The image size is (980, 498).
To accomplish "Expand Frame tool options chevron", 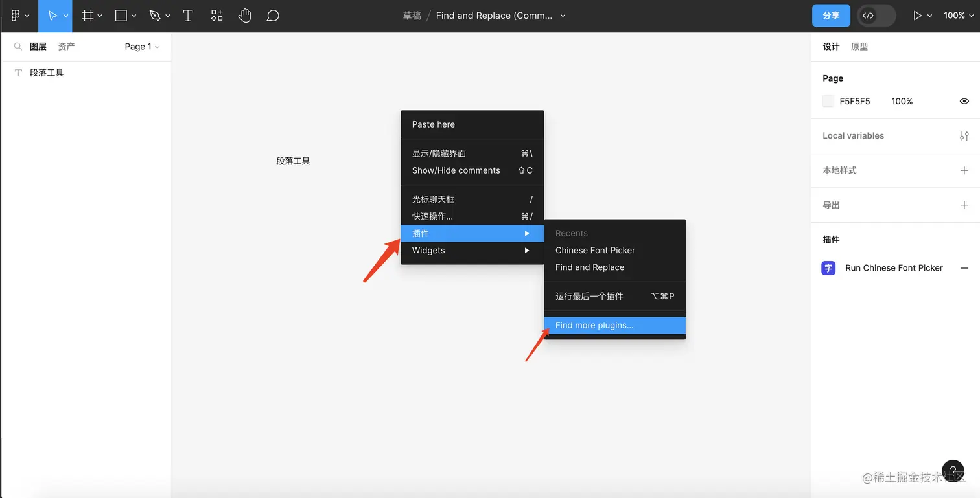I will 100,16.
